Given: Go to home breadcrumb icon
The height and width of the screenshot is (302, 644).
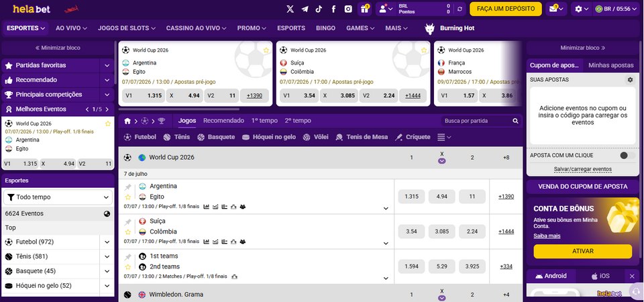Looking at the screenshot, I should point(127,121).
